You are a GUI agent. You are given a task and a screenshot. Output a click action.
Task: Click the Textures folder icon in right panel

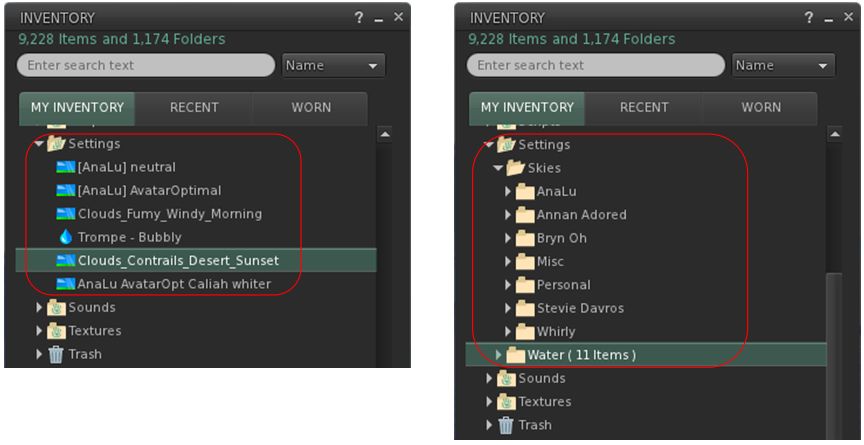pyautogui.click(x=506, y=402)
